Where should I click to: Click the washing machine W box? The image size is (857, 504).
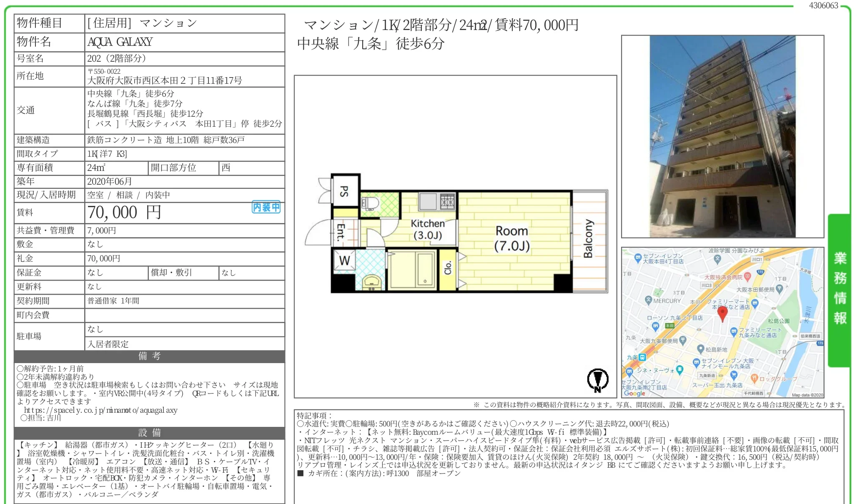(x=344, y=261)
